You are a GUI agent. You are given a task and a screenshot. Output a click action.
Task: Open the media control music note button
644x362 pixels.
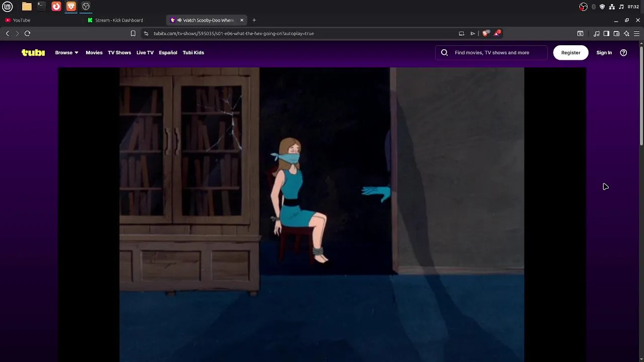(x=596, y=33)
